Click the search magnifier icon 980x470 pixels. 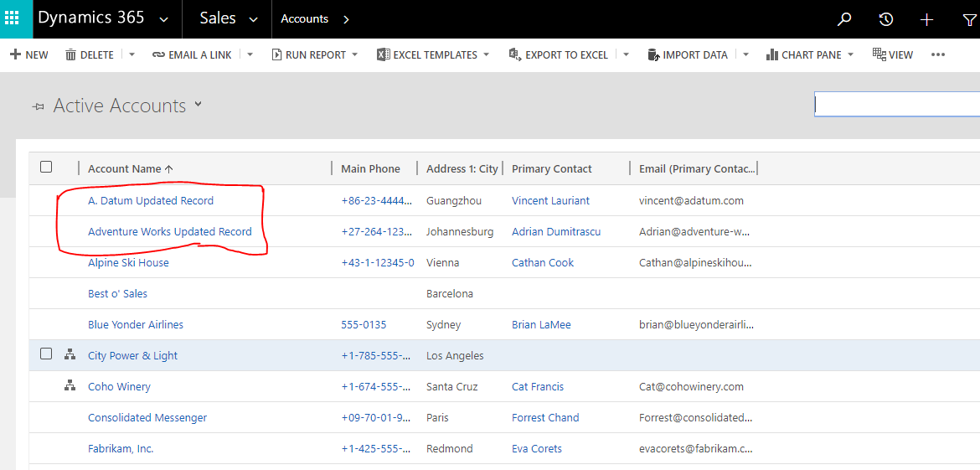click(x=844, y=19)
